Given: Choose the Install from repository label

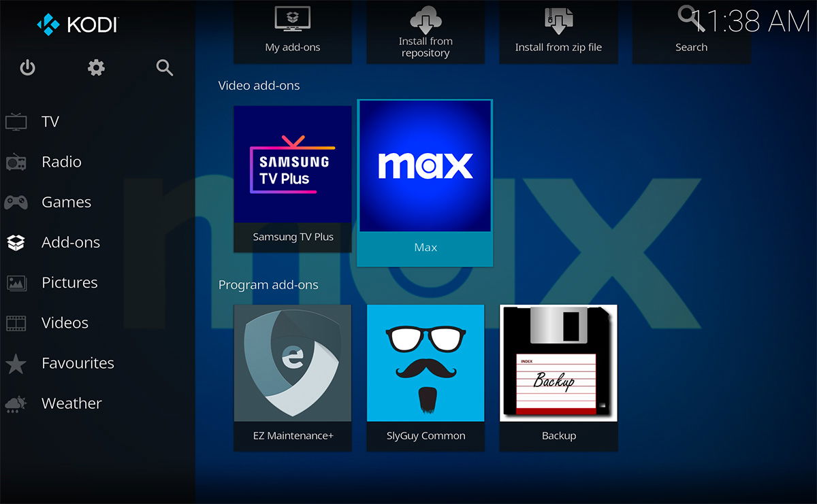Looking at the screenshot, I should tap(426, 47).
